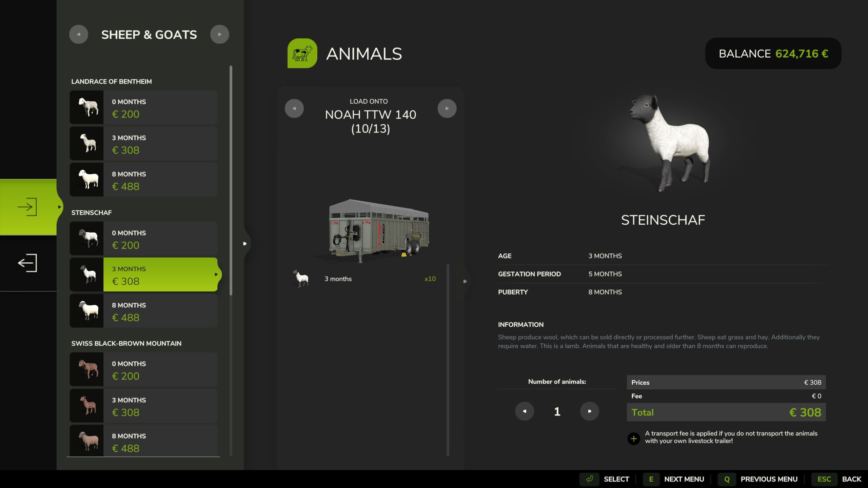
Task: Select Landrace of Bentheim 0 months lamb
Action: [x=143, y=107]
